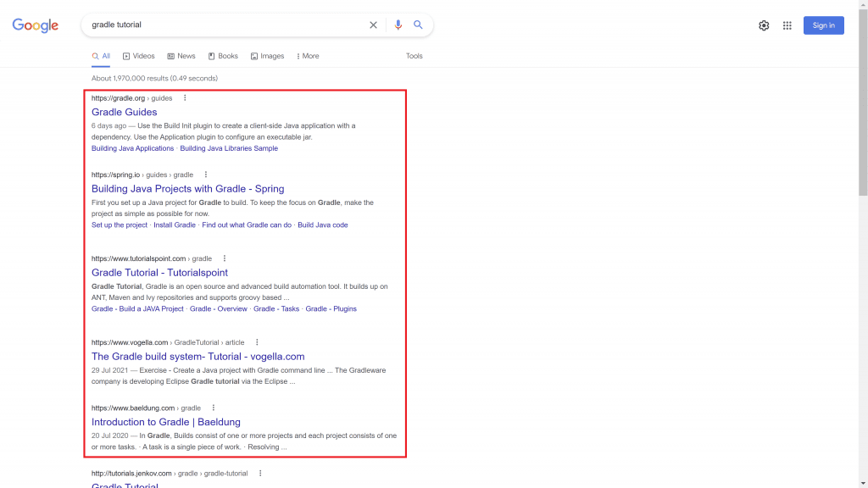Open three-dot menu beside baeldung.com result
868x488 pixels.
(214, 408)
